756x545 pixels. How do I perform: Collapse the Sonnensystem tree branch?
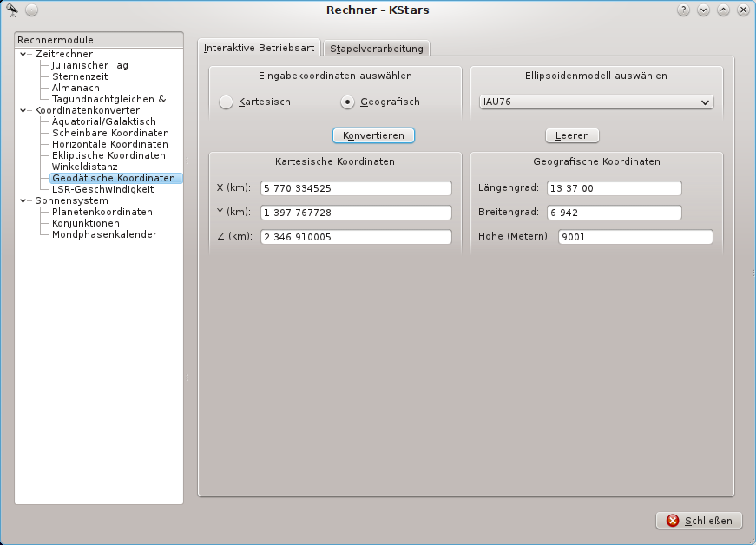coord(23,200)
